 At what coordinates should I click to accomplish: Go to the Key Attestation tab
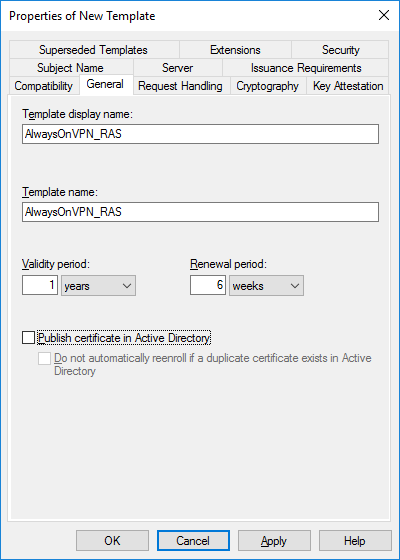(x=348, y=86)
